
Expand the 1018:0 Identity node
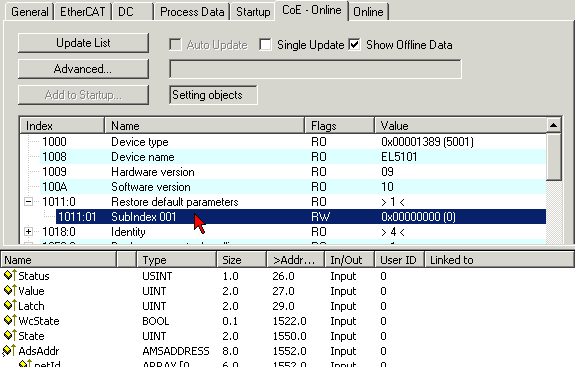point(28,231)
